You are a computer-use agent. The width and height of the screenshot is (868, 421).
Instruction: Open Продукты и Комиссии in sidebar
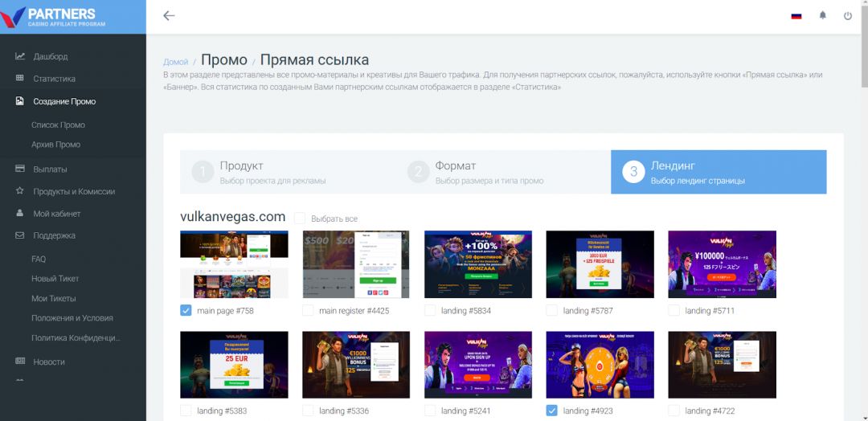pos(74,191)
